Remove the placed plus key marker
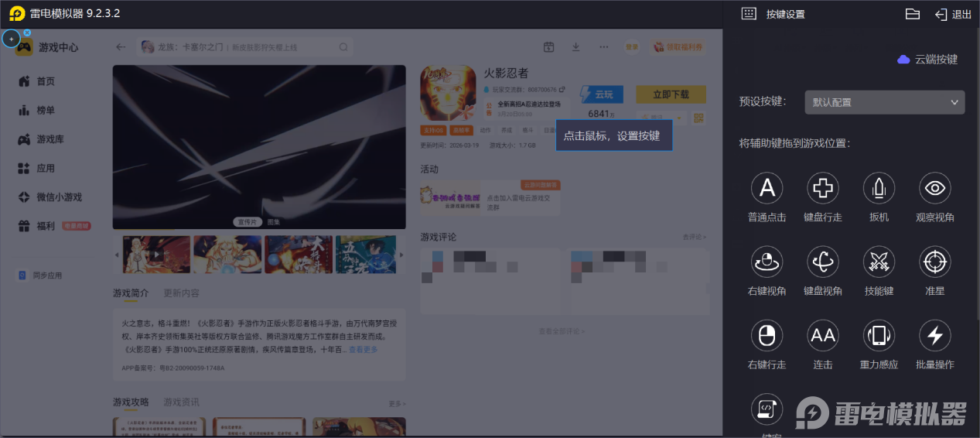This screenshot has width=980, height=438. [x=27, y=33]
